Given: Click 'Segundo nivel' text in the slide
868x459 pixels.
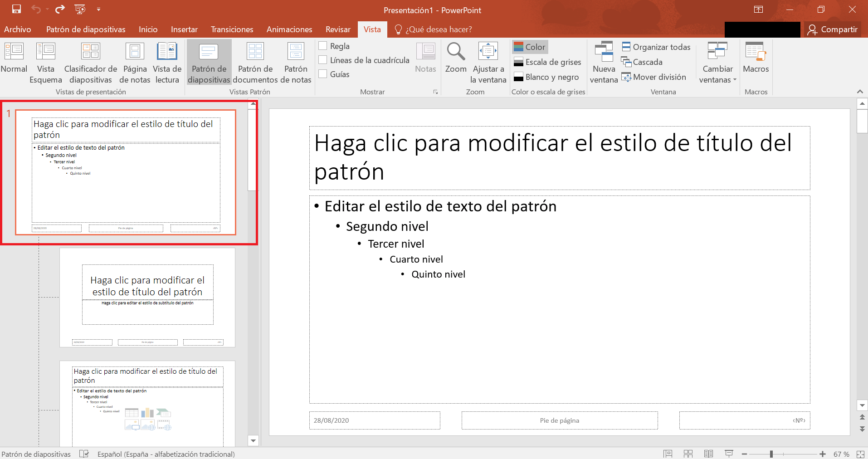Looking at the screenshot, I should coord(387,226).
